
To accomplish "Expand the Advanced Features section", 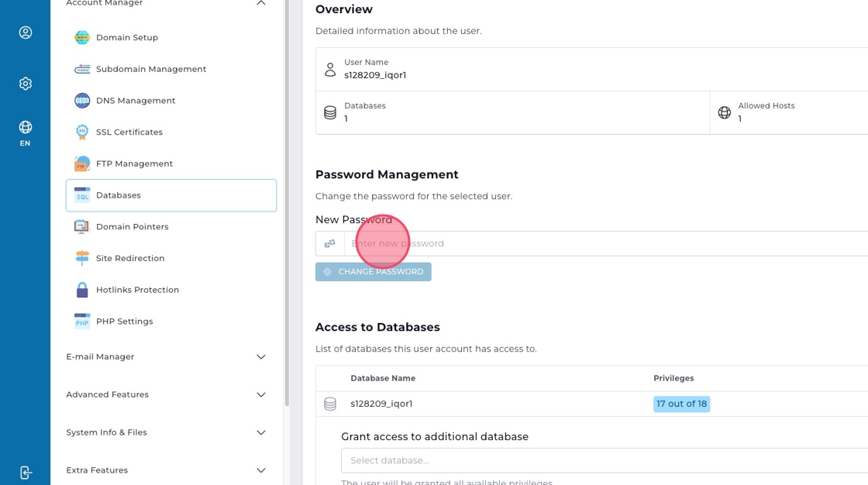I will [261, 395].
